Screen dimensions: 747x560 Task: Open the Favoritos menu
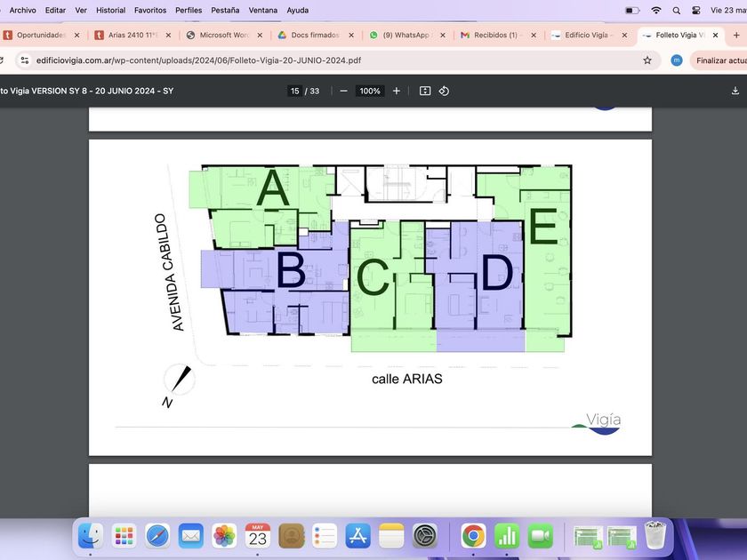pyautogui.click(x=150, y=10)
